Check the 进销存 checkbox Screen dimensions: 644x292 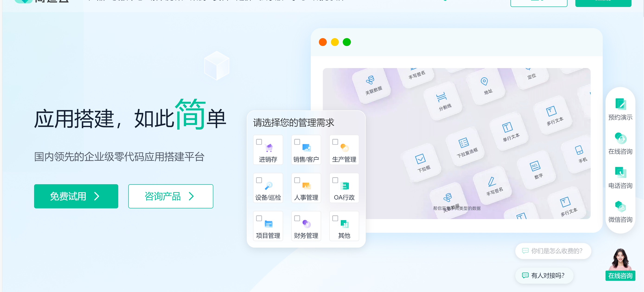click(x=259, y=142)
